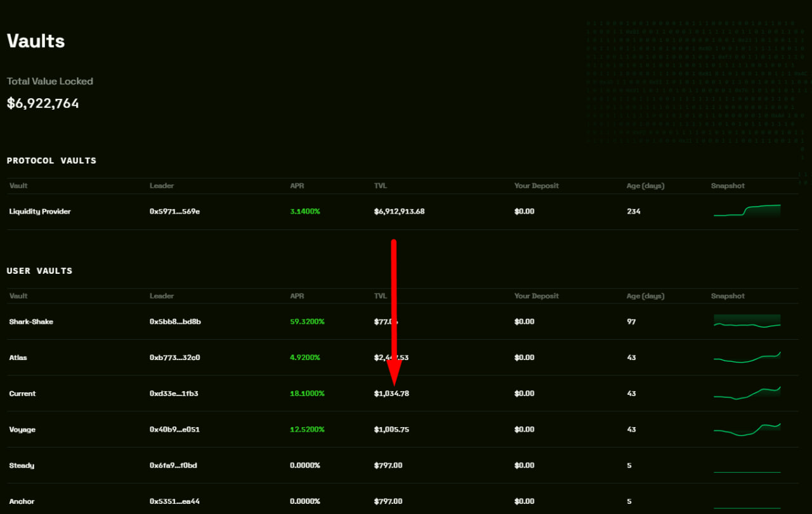Open the Current vault row

pos(403,394)
